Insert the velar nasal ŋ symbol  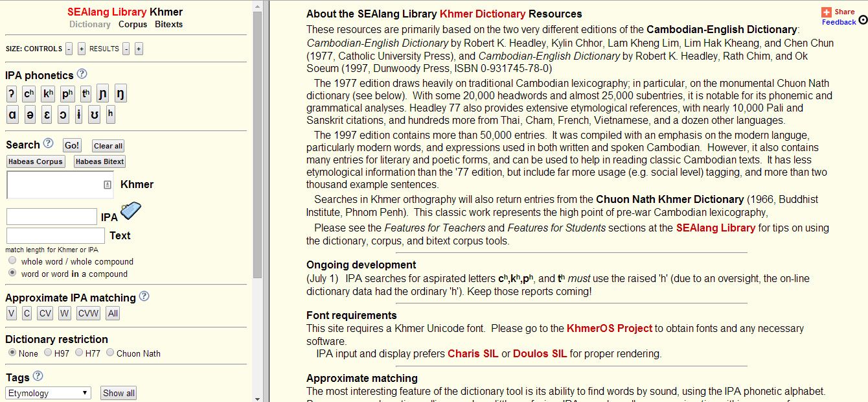point(120,94)
